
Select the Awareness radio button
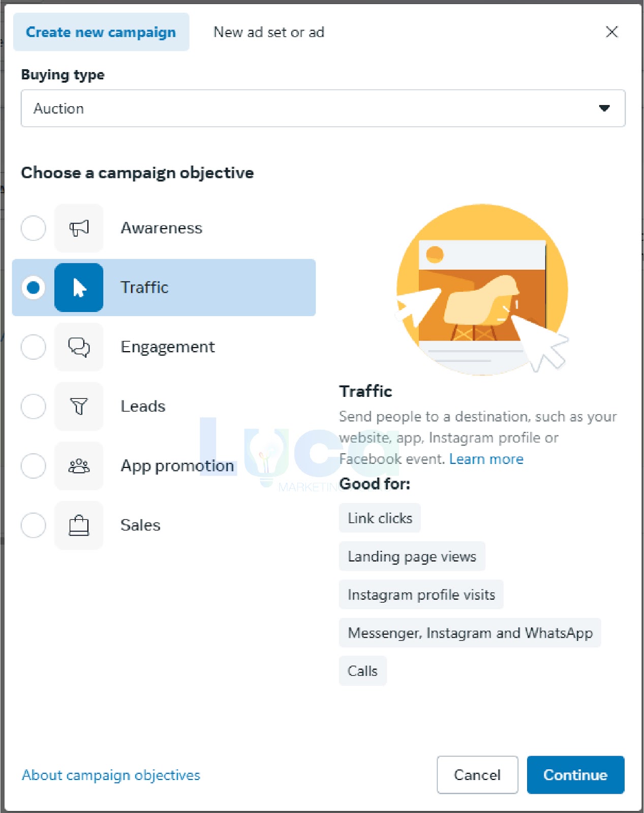point(34,228)
